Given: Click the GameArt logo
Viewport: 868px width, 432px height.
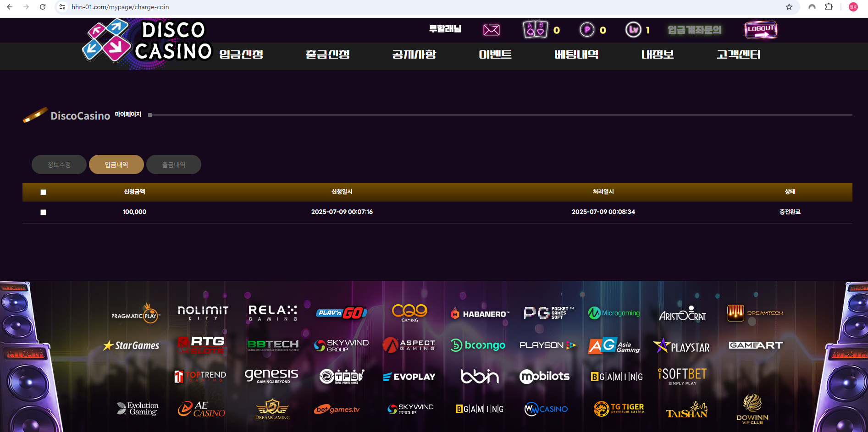Looking at the screenshot, I should pyautogui.click(x=756, y=345).
